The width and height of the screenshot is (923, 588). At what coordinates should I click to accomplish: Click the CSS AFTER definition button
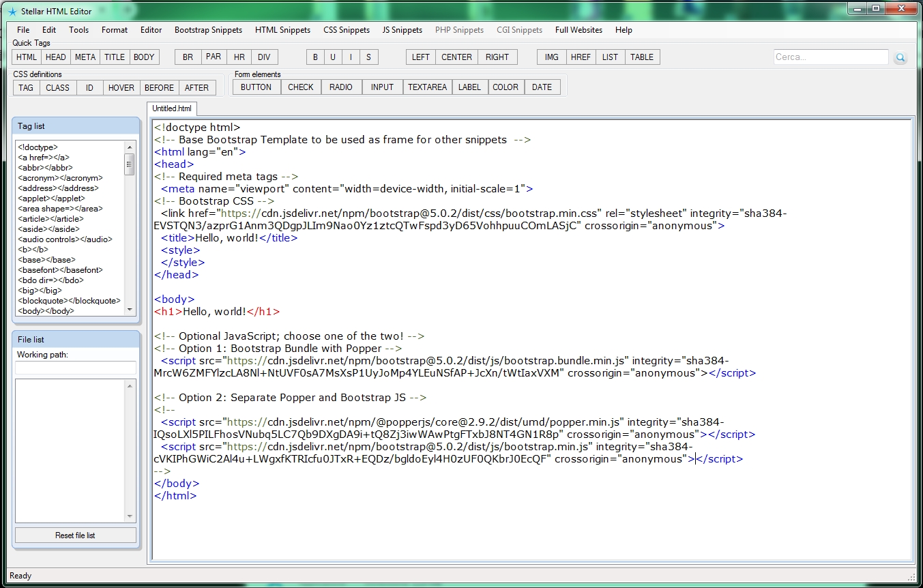(x=197, y=87)
